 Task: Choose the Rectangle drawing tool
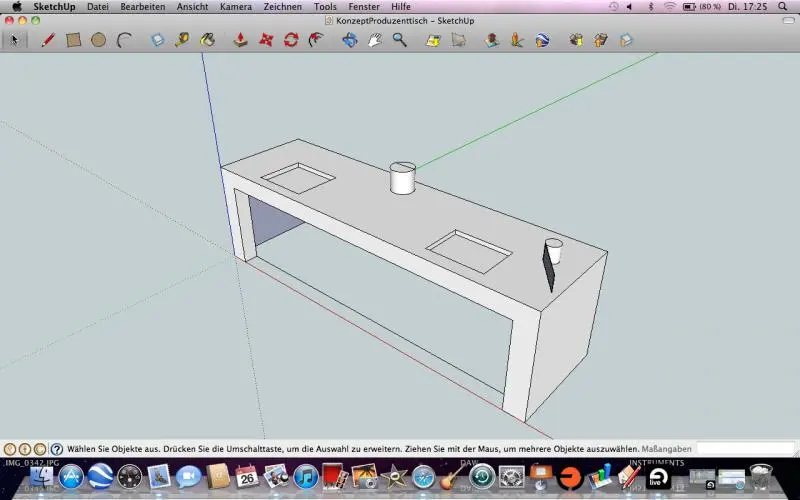tap(73, 41)
